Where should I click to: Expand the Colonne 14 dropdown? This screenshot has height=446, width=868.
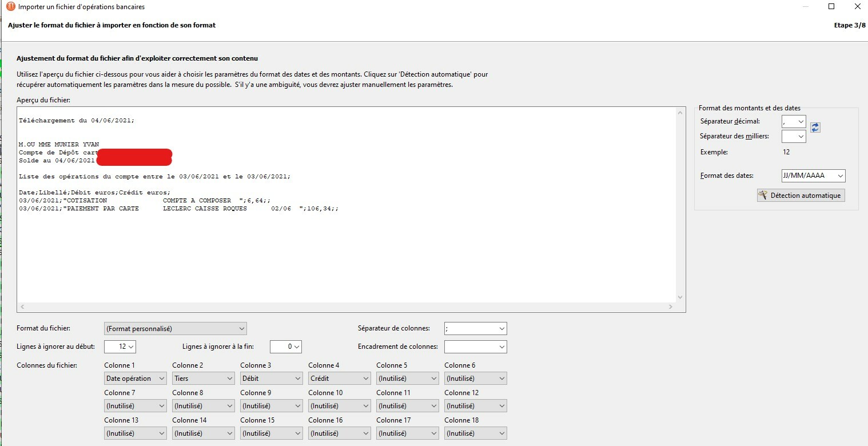pos(204,433)
